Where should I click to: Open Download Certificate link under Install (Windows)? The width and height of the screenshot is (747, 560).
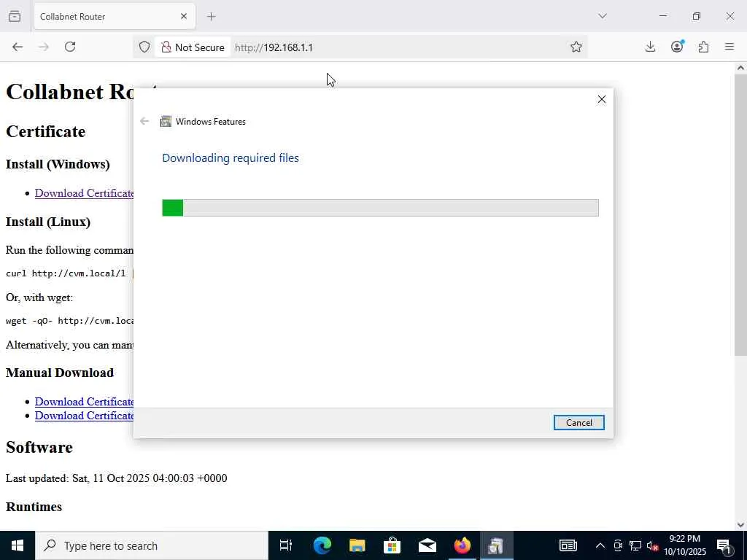(x=85, y=192)
